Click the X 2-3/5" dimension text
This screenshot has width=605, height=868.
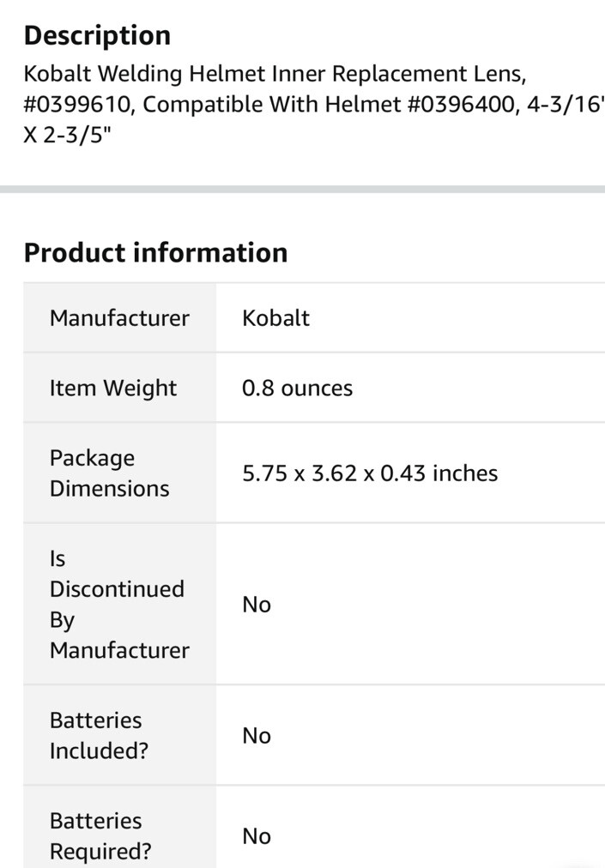[67, 136]
